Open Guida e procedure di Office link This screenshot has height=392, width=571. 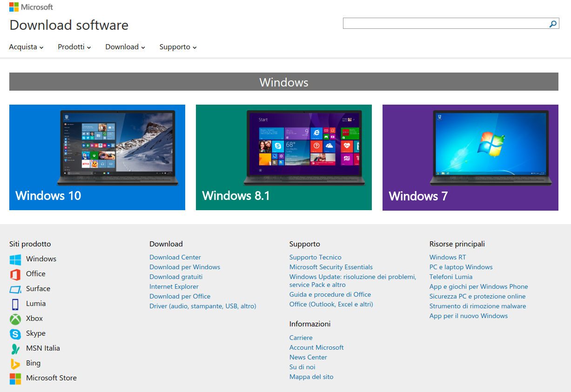[330, 294]
